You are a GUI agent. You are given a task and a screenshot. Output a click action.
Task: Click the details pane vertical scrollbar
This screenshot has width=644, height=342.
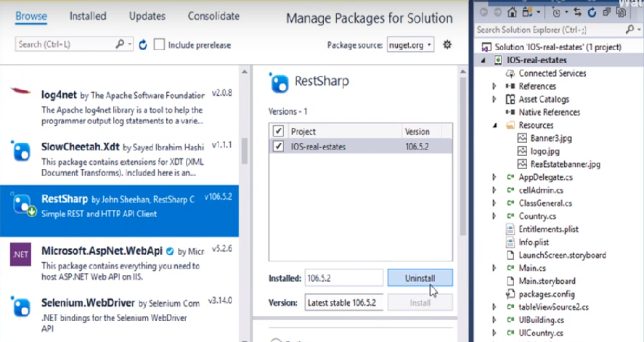pos(463,156)
